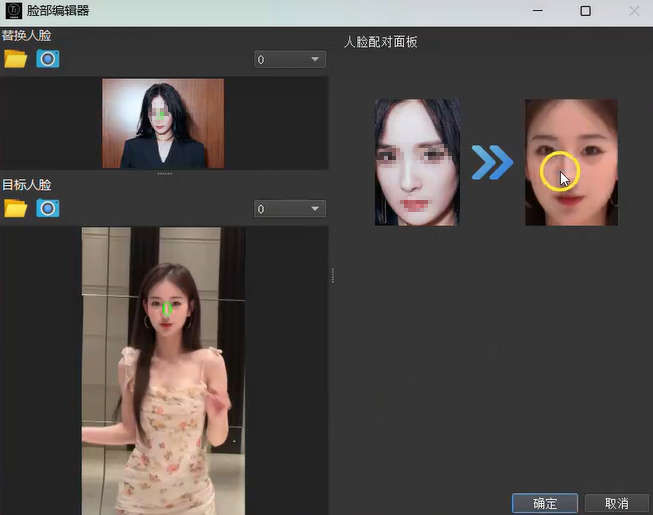Click the green face marker in target image
This screenshot has height=515, width=653.
[x=167, y=309]
